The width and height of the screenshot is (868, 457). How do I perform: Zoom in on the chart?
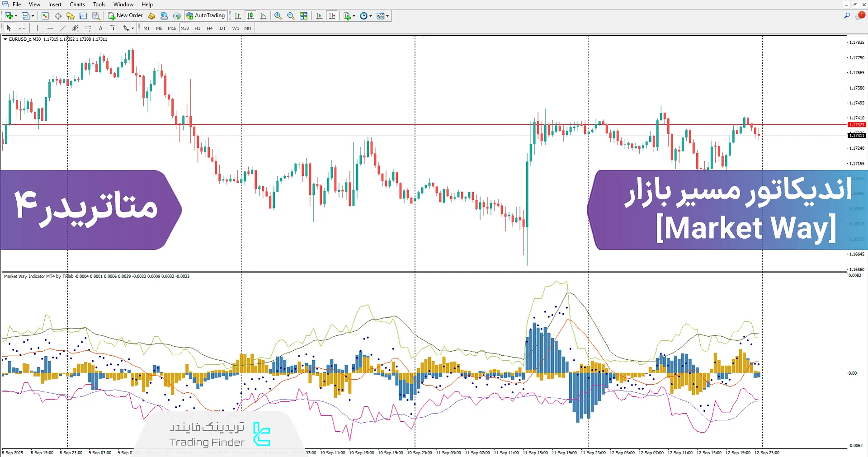pos(278,16)
